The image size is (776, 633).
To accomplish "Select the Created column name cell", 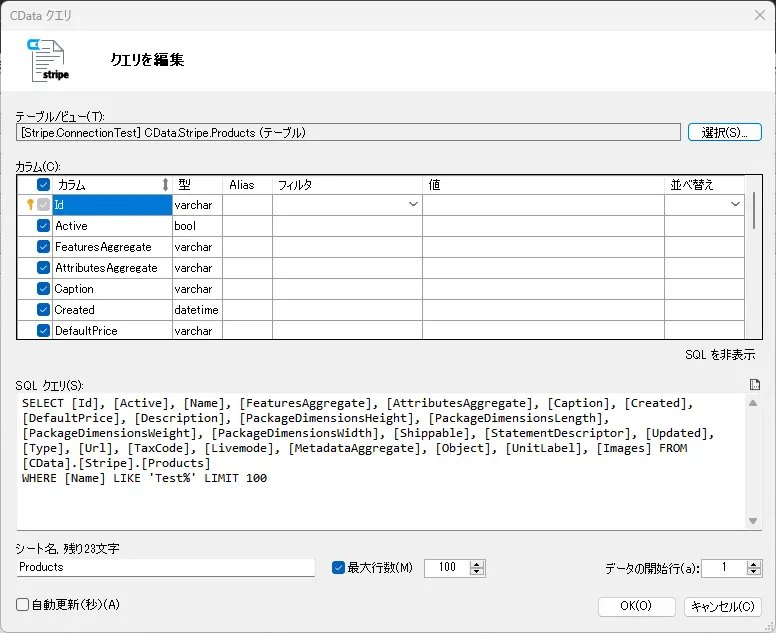I will 112,310.
